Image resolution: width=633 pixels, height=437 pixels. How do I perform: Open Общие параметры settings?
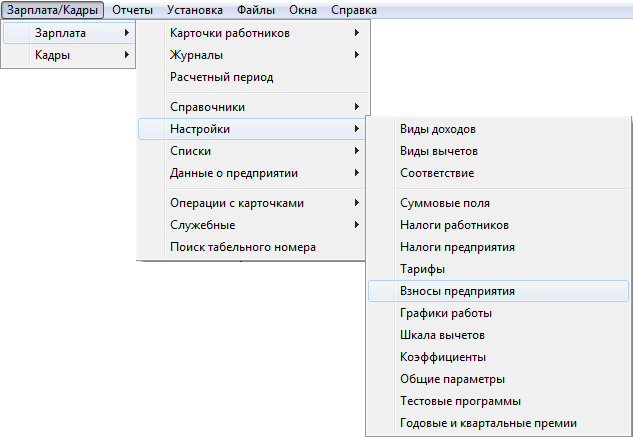click(x=499, y=379)
